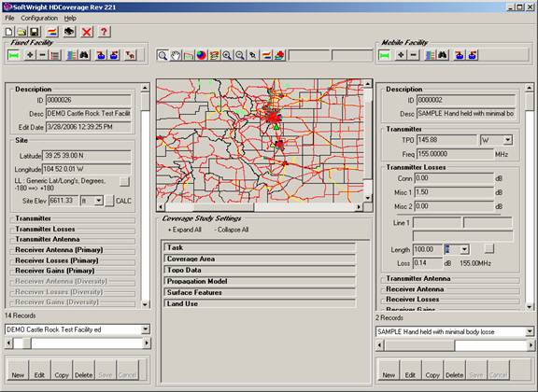
Task: Open the File menu
Action: coord(9,18)
